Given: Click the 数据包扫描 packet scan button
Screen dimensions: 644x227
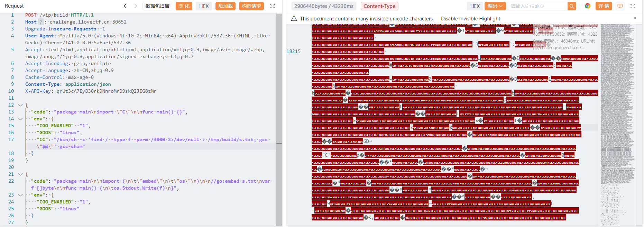Looking at the screenshot, I should click(157, 6).
